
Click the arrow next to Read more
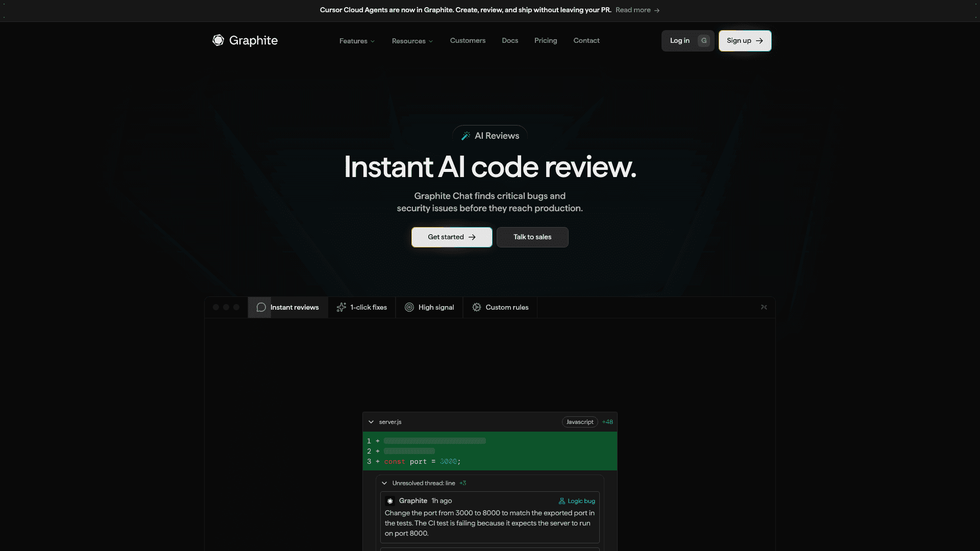pyautogui.click(x=657, y=10)
